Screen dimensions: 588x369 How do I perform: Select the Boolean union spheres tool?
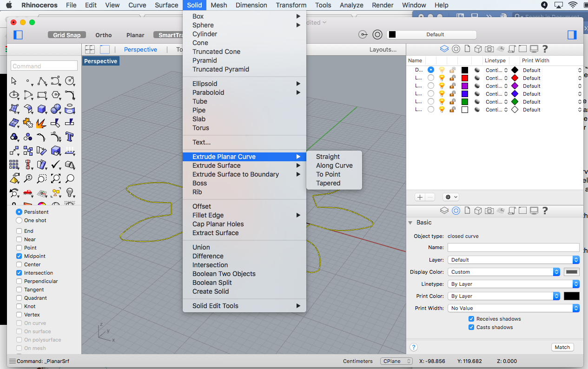(x=56, y=109)
